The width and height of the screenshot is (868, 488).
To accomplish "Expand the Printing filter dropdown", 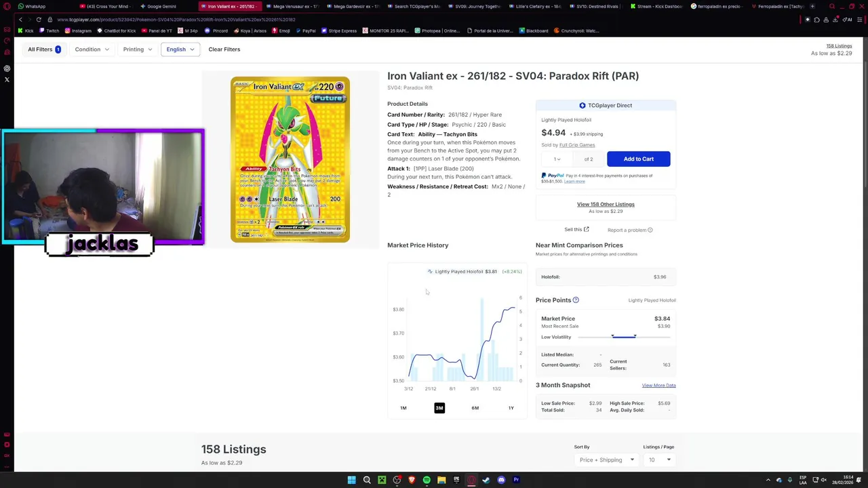I will 138,49.
